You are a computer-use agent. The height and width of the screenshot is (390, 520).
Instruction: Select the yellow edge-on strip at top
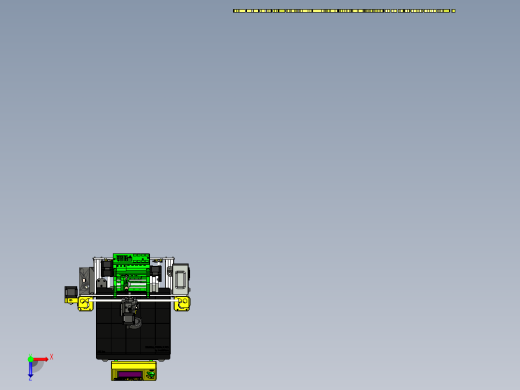pos(344,11)
